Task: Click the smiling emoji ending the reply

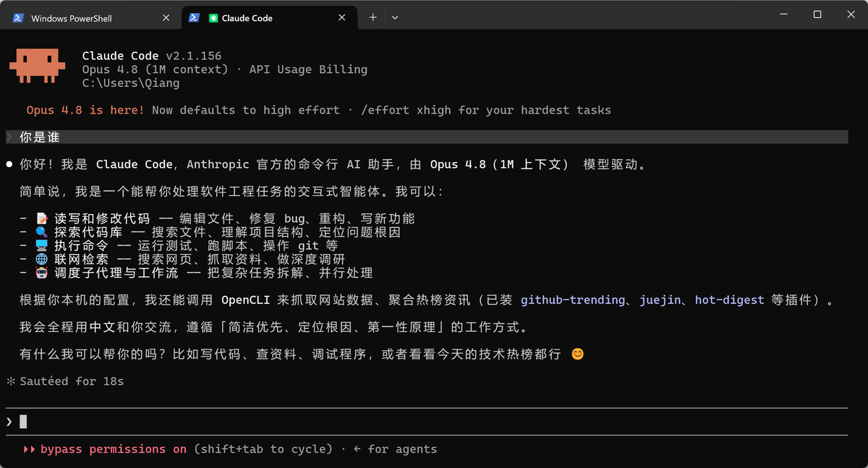Action: click(x=577, y=354)
